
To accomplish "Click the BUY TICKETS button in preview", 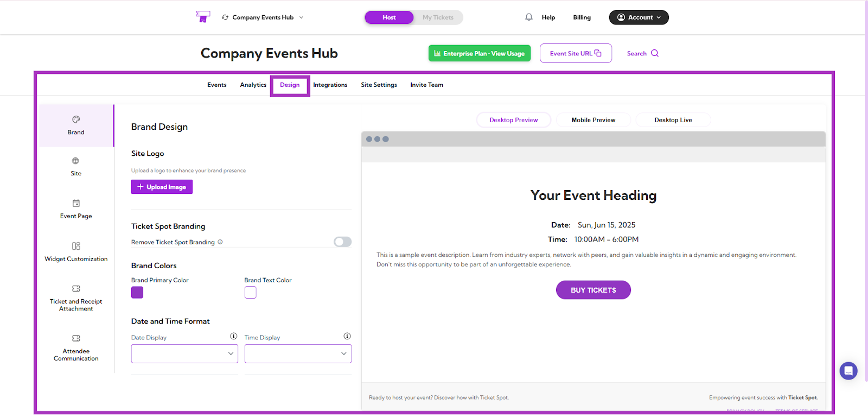I will (593, 290).
